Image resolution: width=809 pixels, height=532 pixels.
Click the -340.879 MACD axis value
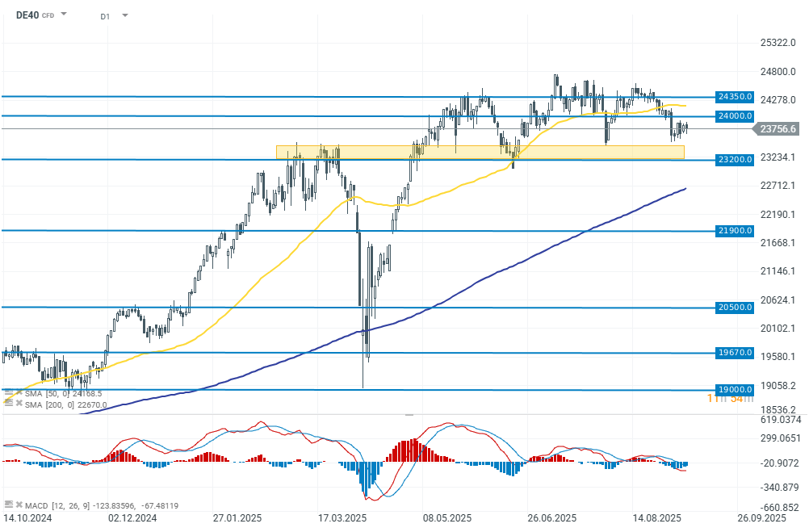781,487
